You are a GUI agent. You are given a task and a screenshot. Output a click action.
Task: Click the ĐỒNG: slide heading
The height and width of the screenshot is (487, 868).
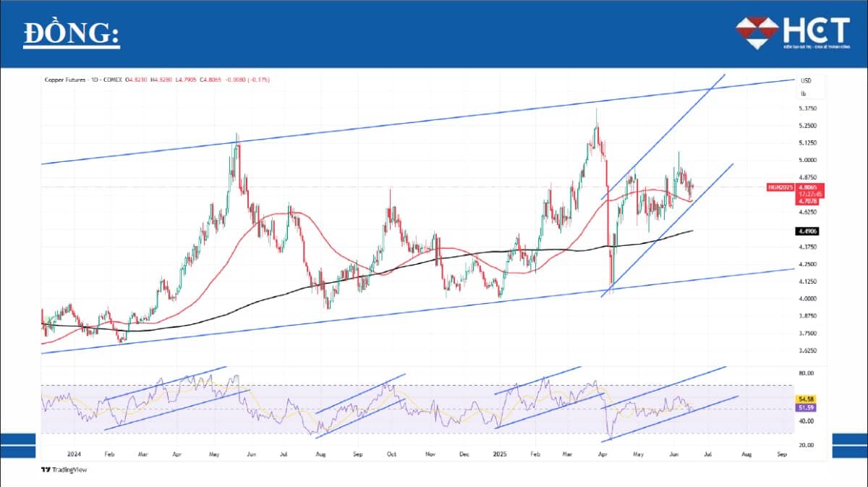72,34
